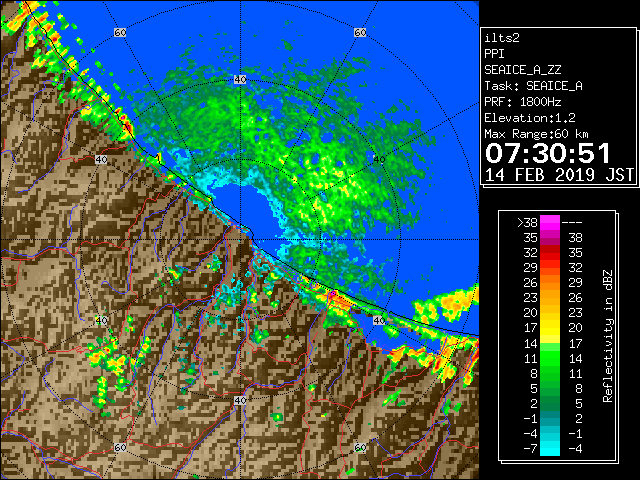Click the '-4' value in legend right column
This screenshot has width=640, height=480.
[575, 449]
